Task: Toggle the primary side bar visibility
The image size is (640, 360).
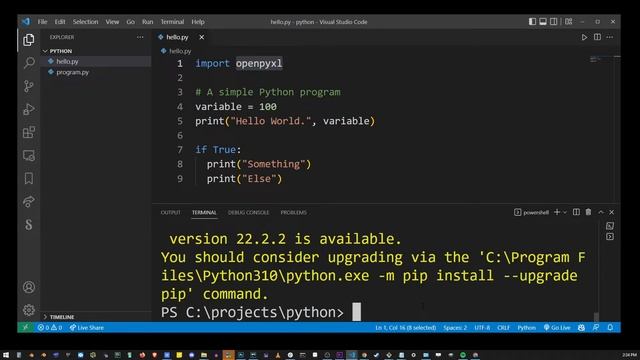Action: [x=532, y=22]
